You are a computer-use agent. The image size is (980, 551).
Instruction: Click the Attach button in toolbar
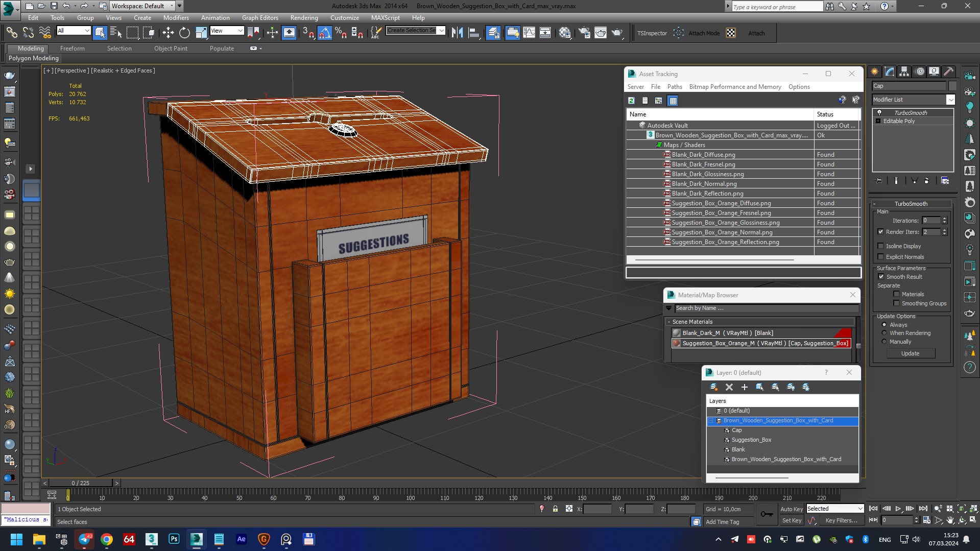click(756, 33)
